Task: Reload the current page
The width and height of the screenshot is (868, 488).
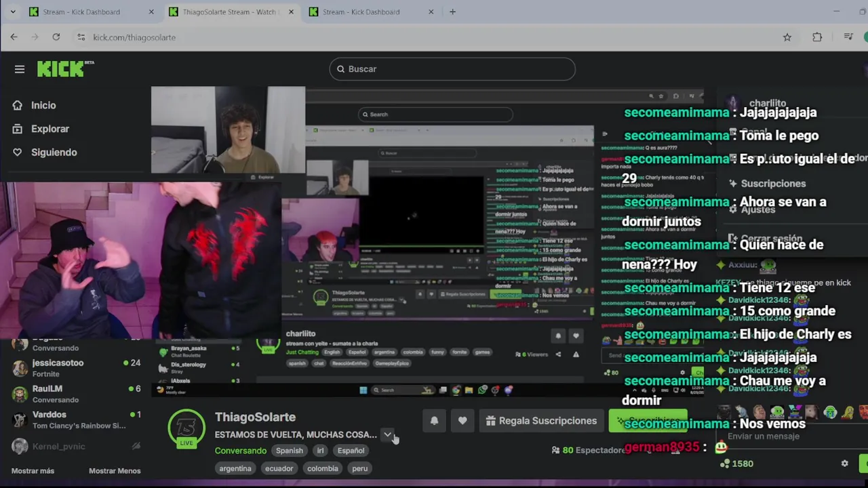Action: click(x=56, y=37)
